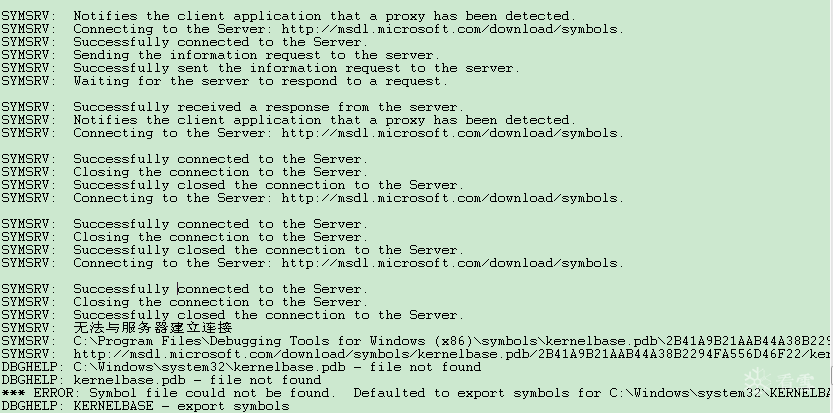Click the "DBGHELP: kernelbase.pdb - file not found" line

[x=160, y=380]
